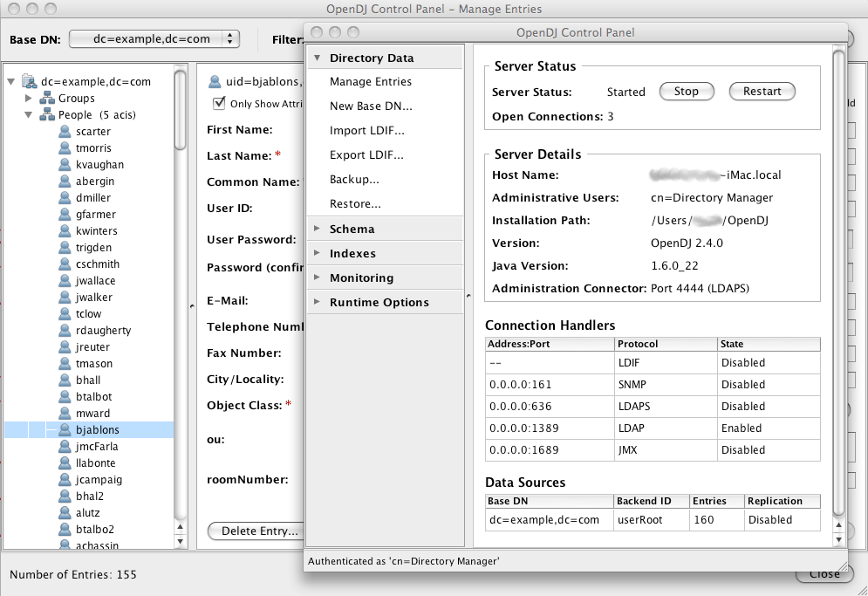Click the dc=example,dc=com root entry icon
The image size is (868, 596).
click(x=29, y=81)
